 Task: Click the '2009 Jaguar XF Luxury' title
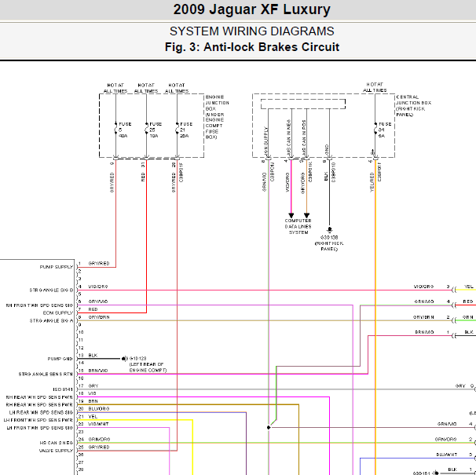pyautogui.click(x=251, y=9)
